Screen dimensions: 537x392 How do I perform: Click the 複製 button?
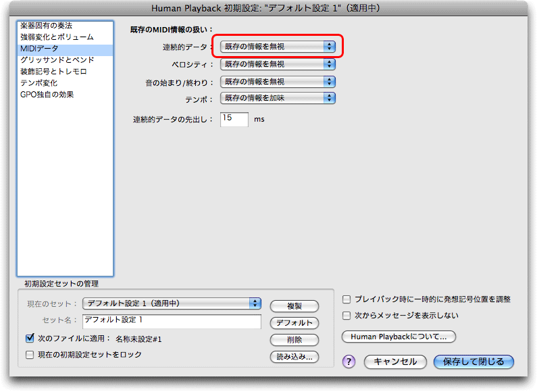tap(295, 306)
